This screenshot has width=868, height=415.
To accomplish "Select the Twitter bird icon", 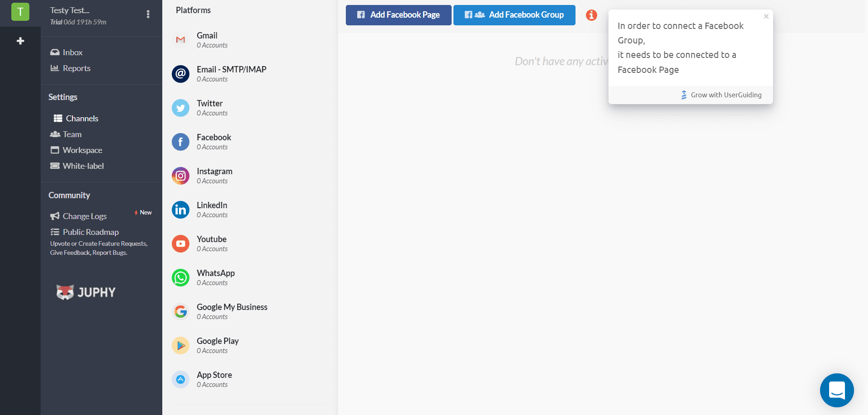I will (x=180, y=108).
